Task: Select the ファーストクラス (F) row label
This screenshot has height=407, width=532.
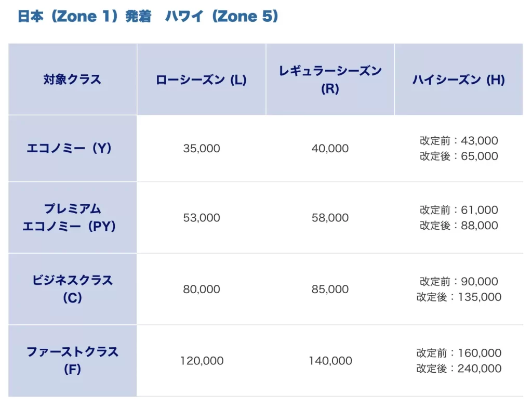Action: pyautogui.click(x=72, y=361)
